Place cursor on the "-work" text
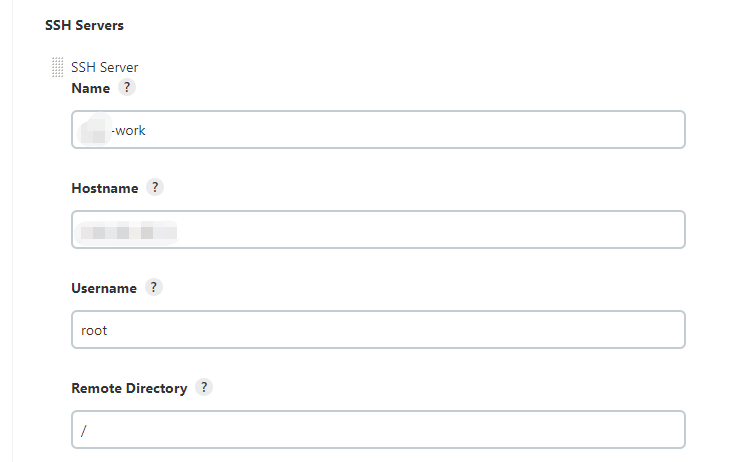This screenshot has height=462, width=729. pyautogui.click(x=130, y=130)
